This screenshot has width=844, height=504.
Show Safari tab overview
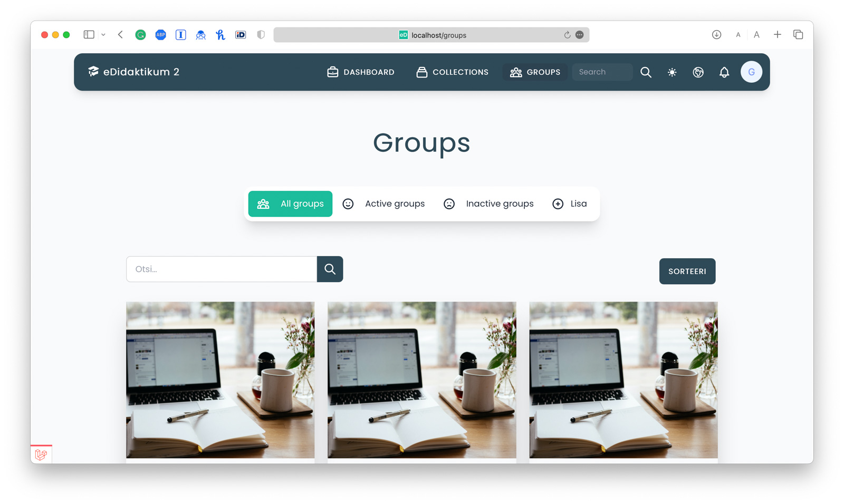tap(798, 35)
